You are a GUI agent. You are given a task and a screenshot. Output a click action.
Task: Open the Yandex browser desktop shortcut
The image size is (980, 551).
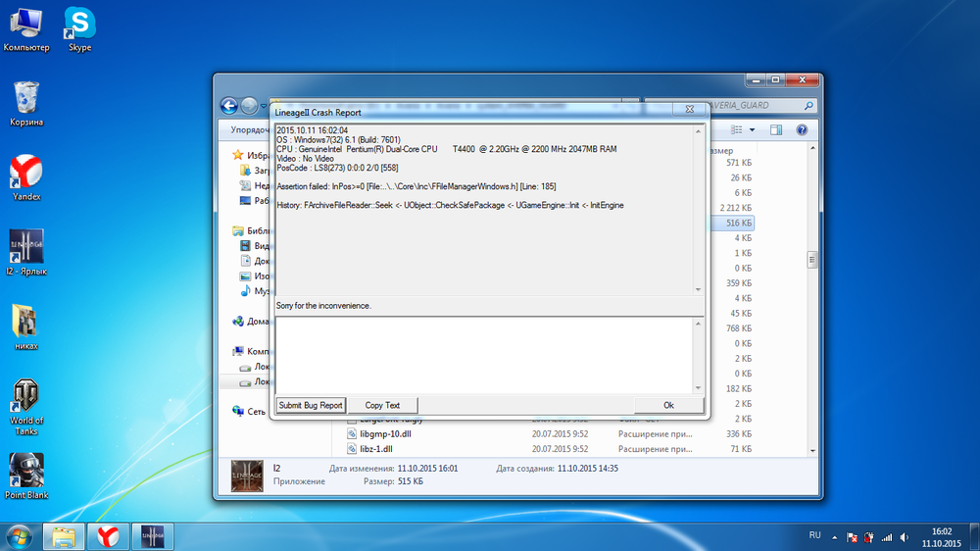pyautogui.click(x=26, y=175)
